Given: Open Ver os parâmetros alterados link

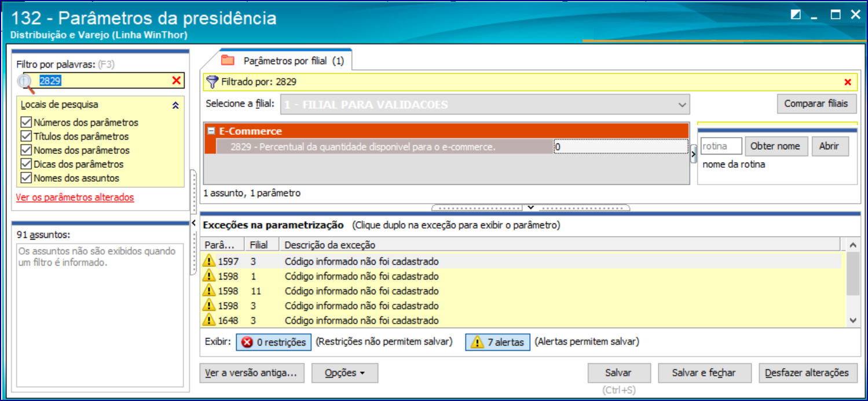Looking at the screenshot, I should click(75, 197).
